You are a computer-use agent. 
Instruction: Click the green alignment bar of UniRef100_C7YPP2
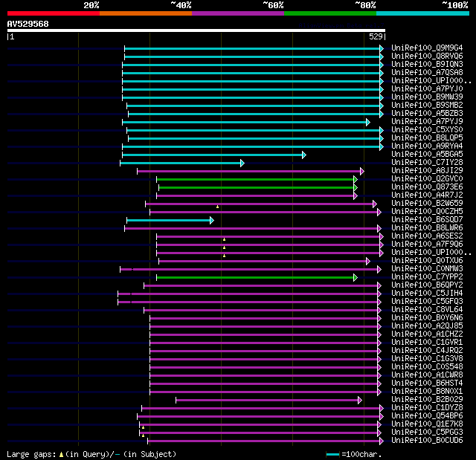(x=257, y=278)
